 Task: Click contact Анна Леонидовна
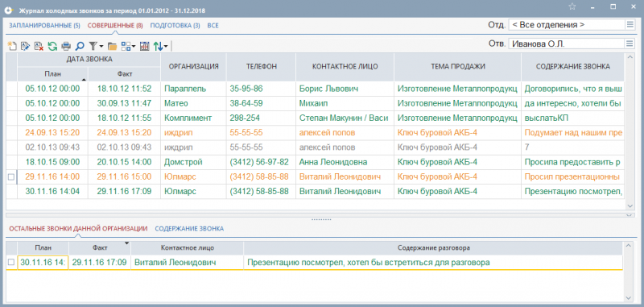[333, 162]
